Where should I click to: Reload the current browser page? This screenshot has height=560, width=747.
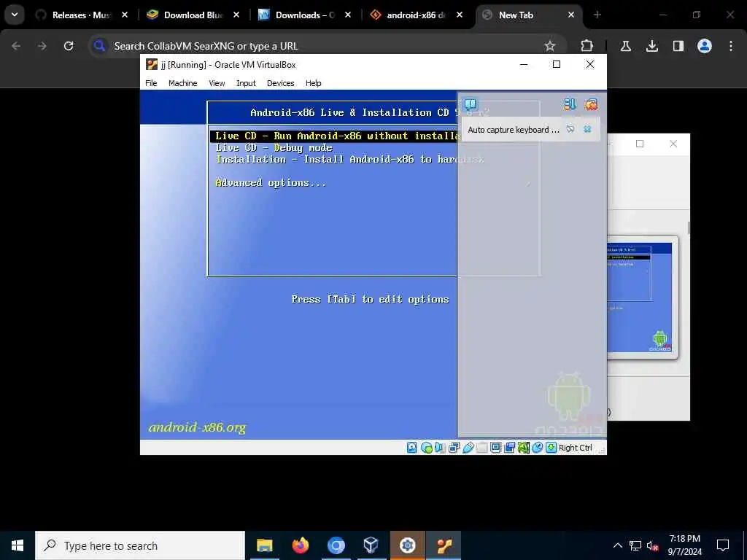[x=69, y=46]
